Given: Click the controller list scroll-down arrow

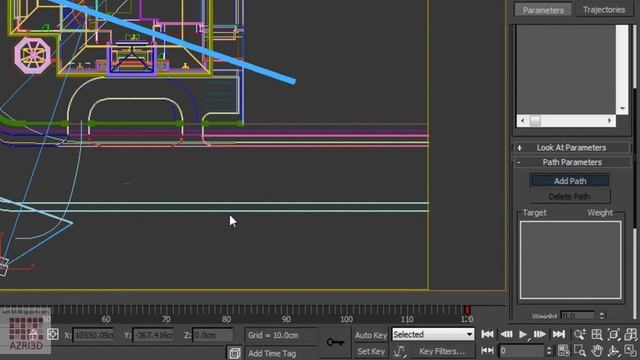Looking at the screenshot, I should point(622,109).
